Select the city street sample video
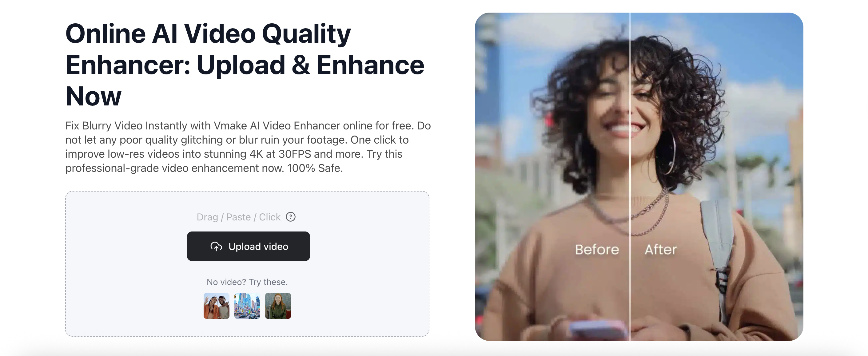This screenshot has height=356, width=868. (247, 306)
